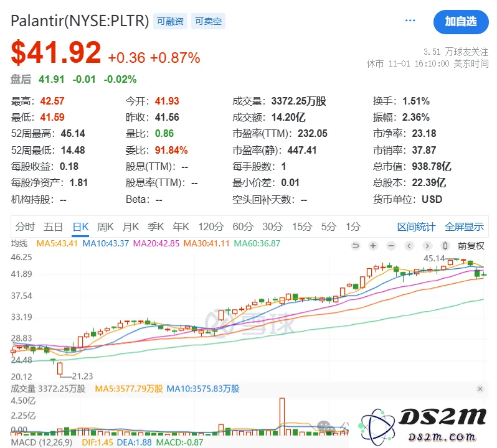The image size is (497, 448).
Task: Click the MACD (12,26,9) indicator label
Action: (42, 442)
